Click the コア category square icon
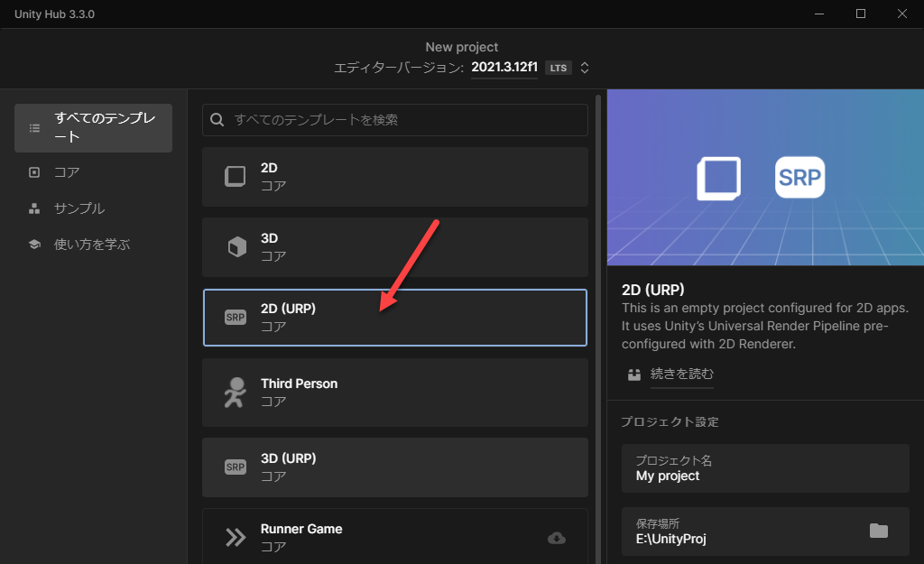The height and width of the screenshot is (564, 924). pos(34,172)
